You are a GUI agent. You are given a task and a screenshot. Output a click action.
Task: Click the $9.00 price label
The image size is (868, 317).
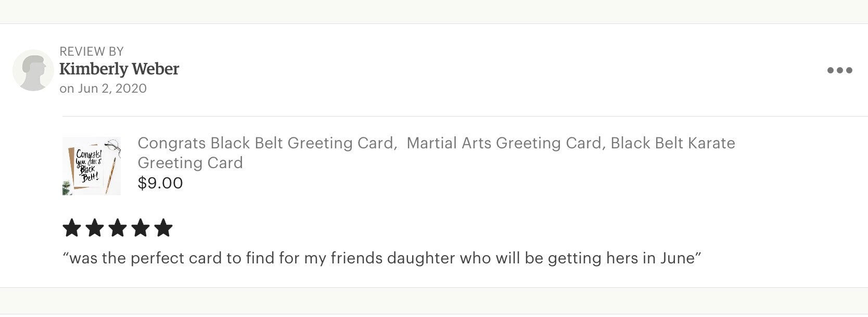(x=159, y=183)
